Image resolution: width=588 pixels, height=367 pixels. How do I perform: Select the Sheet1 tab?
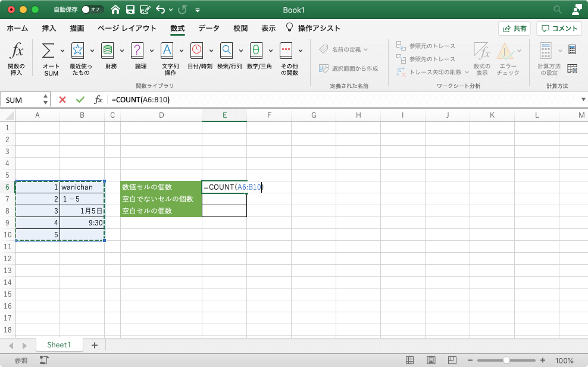59,345
